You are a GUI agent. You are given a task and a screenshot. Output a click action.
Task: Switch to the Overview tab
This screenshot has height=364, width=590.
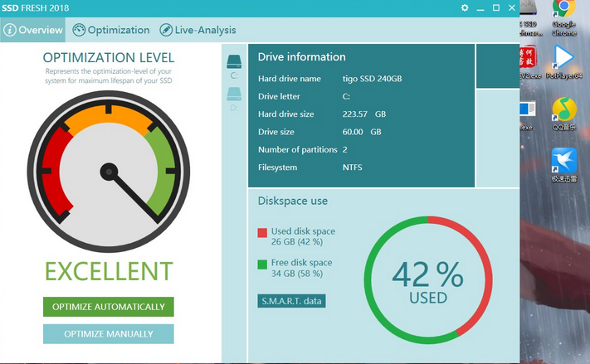click(x=33, y=30)
